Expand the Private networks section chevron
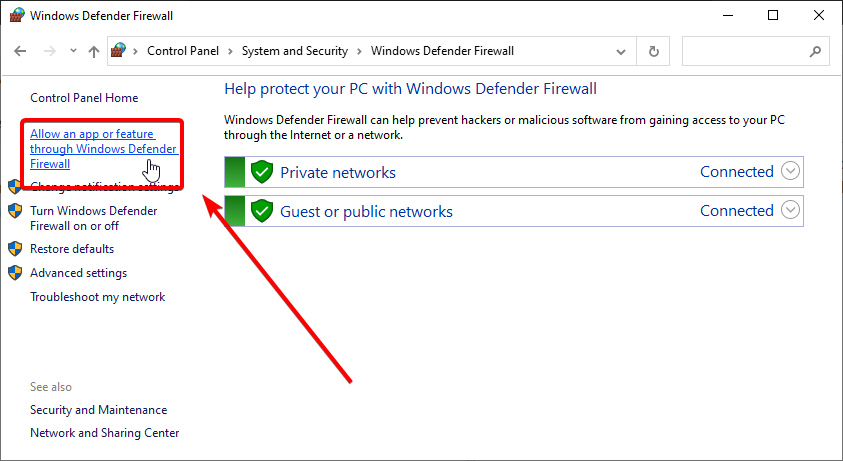This screenshot has height=461, width=843. coord(790,171)
